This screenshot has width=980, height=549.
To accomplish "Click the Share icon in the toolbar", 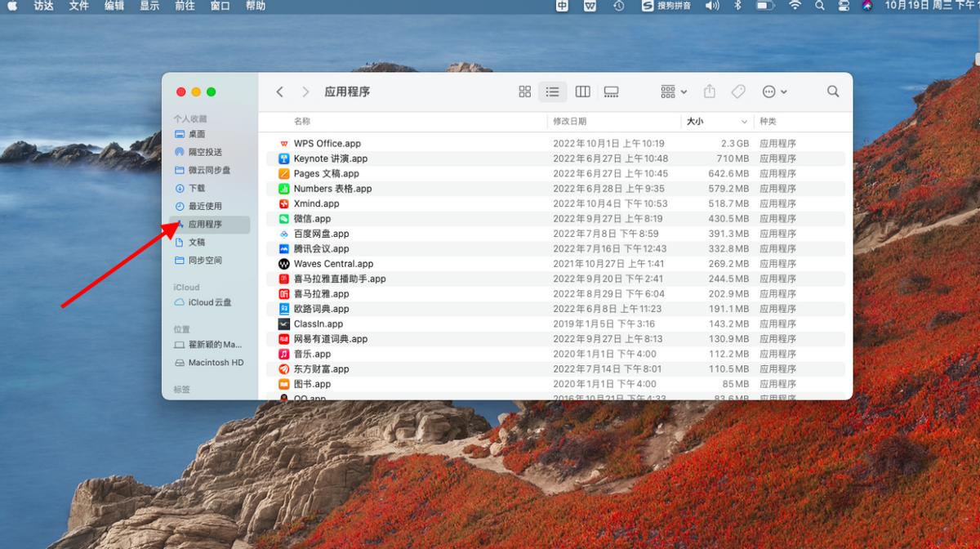I will (x=710, y=91).
